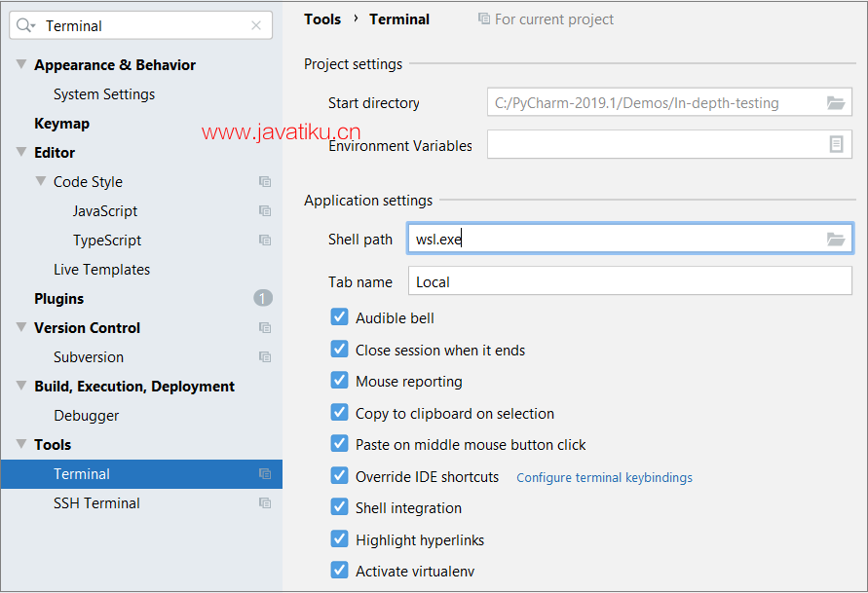Disable the Audible bell option
Viewport: 868px width, 593px height.
pyautogui.click(x=339, y=316)
